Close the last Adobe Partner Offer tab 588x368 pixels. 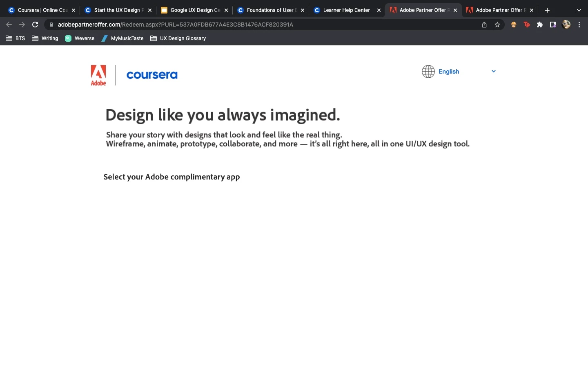532,10
